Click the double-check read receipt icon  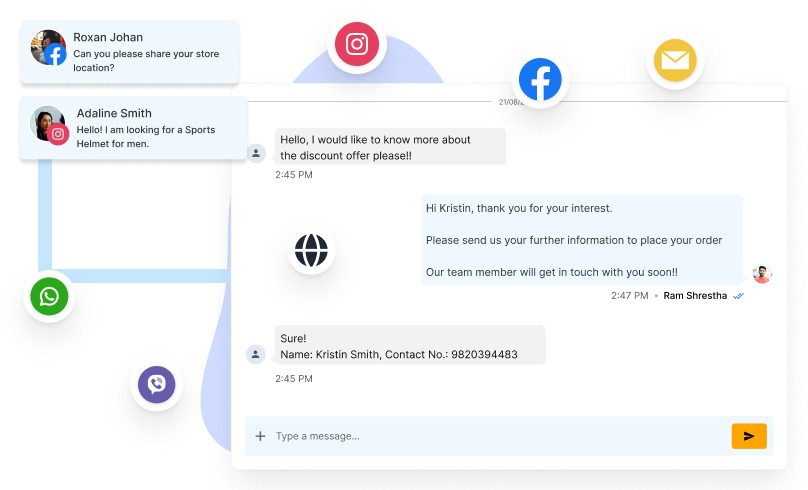coord(739,296)
